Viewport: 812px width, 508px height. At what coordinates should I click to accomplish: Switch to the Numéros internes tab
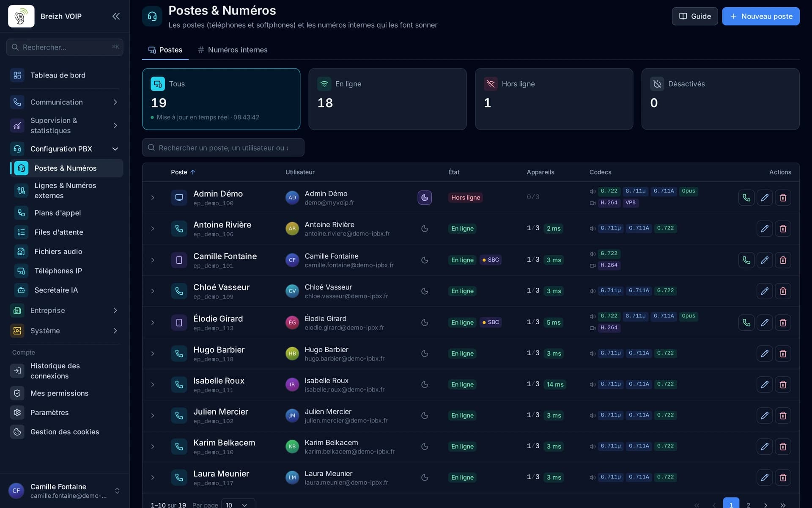pos(233,50)
